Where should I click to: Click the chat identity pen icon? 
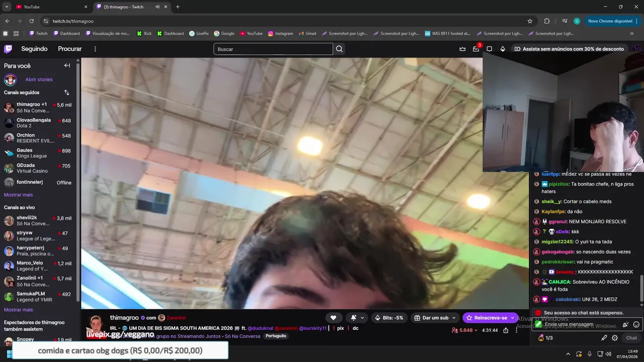tap(604, 338)
